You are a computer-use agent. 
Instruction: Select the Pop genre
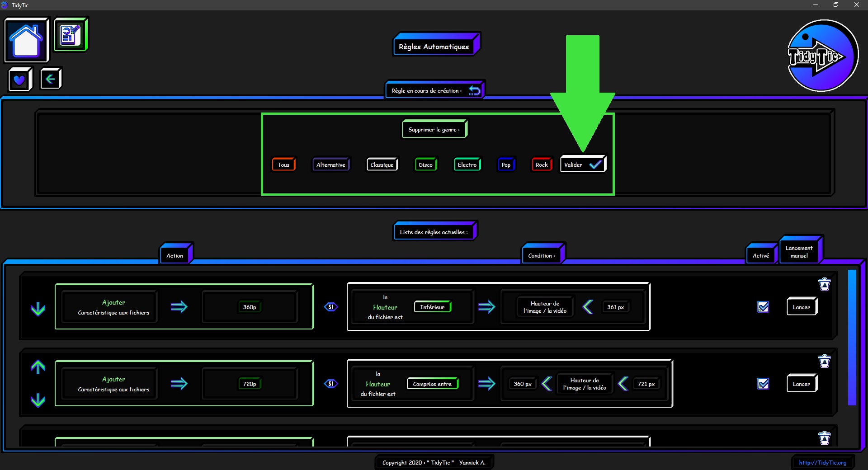(x=506, y=164)
